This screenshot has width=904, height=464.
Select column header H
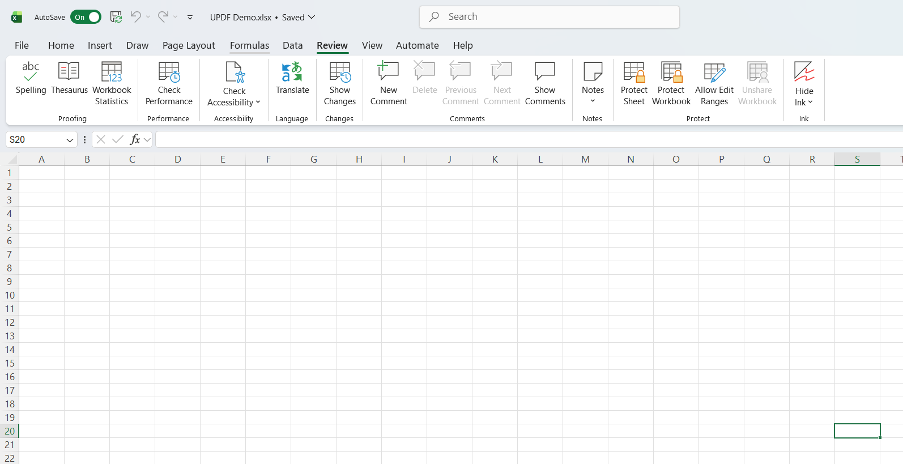pyautogui.click(x=358, y=160)
